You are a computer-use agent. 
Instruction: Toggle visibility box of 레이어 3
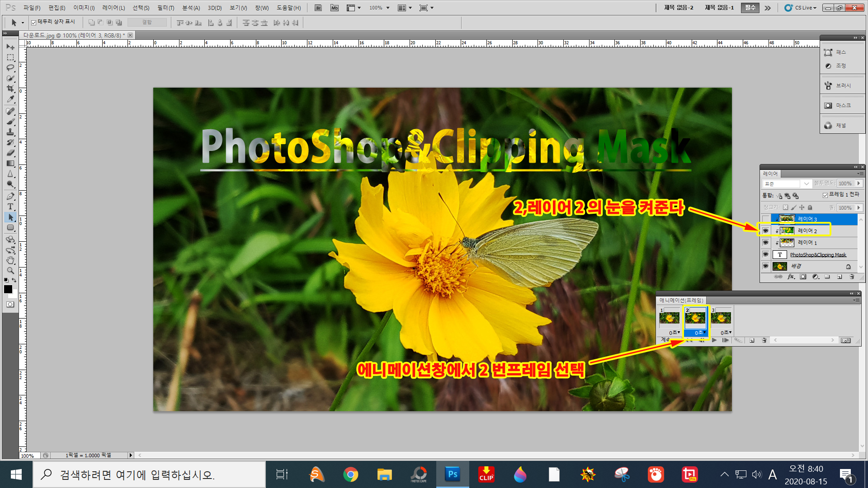pyautogui.click(x=765, y=219)
